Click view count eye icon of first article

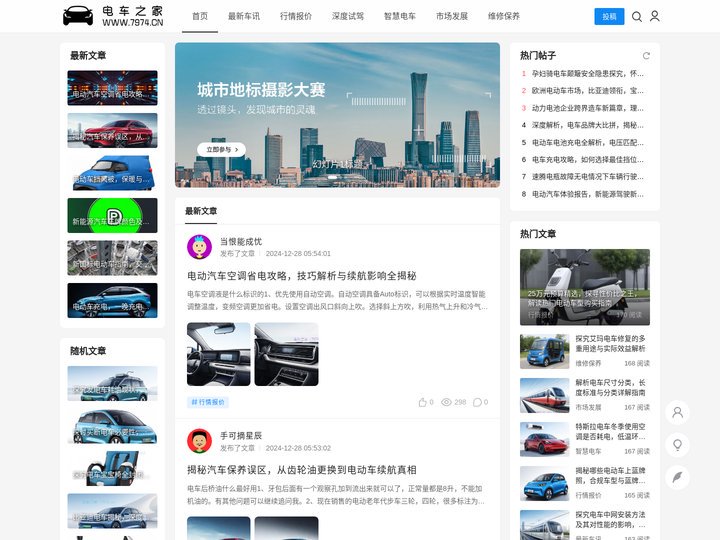(446, 402)
